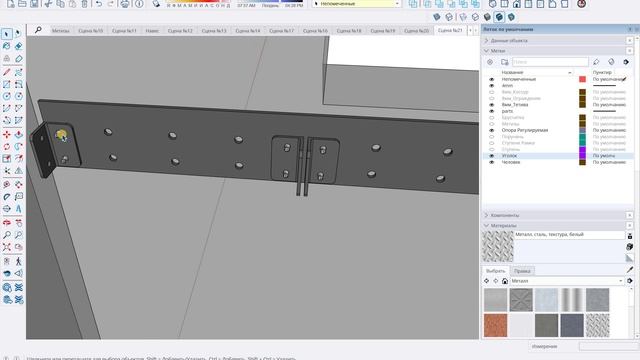Viewport: 640px width, 360px height.
Task: Hide the Вим_Тетива tag
Action: point(491,105)
